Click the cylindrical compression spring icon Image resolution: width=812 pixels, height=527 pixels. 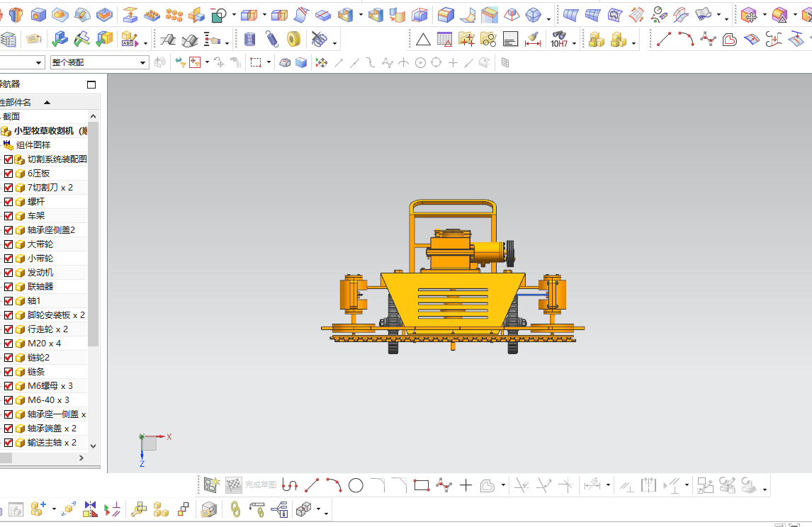point(250,40)
